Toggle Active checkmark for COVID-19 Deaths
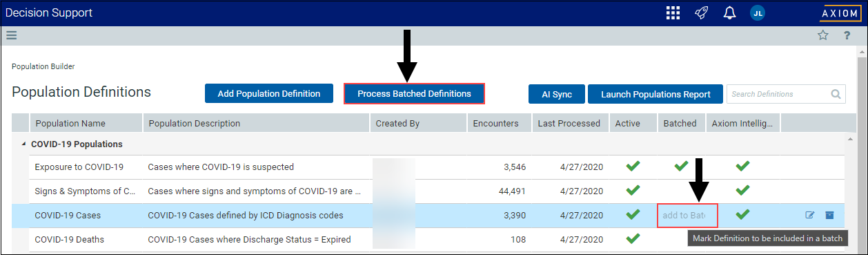 pos(633,239)
